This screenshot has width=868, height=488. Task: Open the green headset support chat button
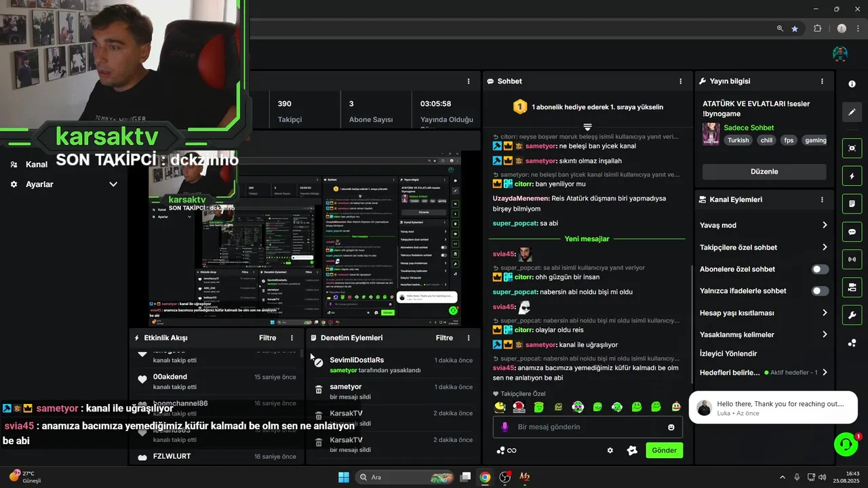pyautogui.click(x=846, y=445)
